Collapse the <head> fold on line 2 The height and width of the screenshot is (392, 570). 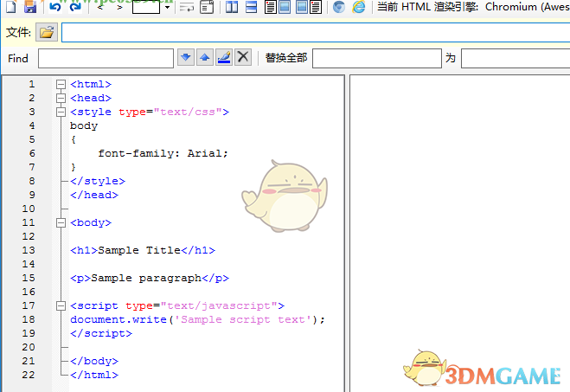pyautogui.click(x=61, y=98)
